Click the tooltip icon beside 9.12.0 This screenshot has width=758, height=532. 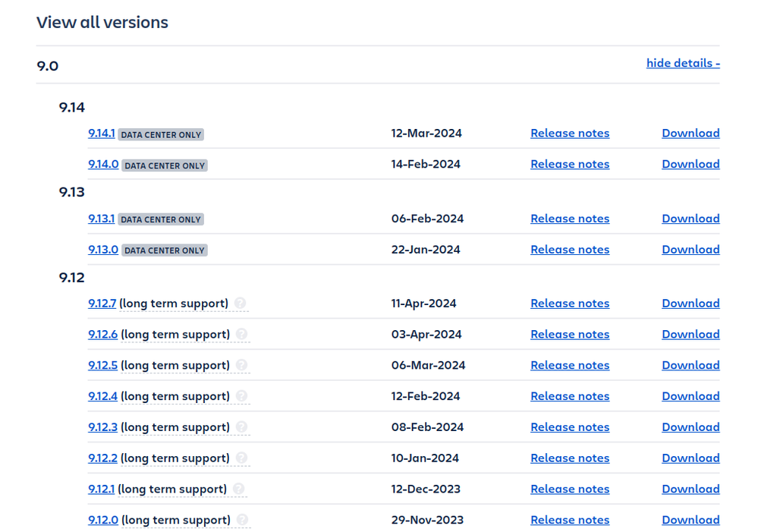pos(241,520)
